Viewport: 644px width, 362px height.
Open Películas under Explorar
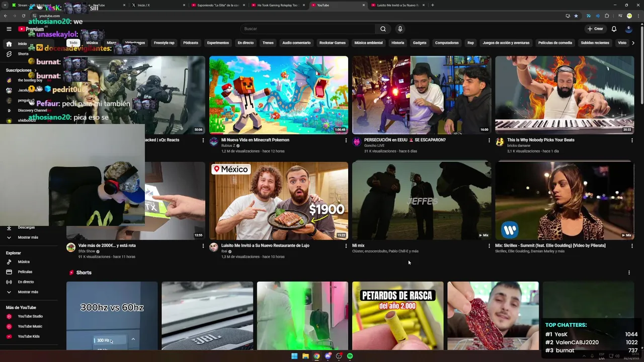[x=25, y=271]
